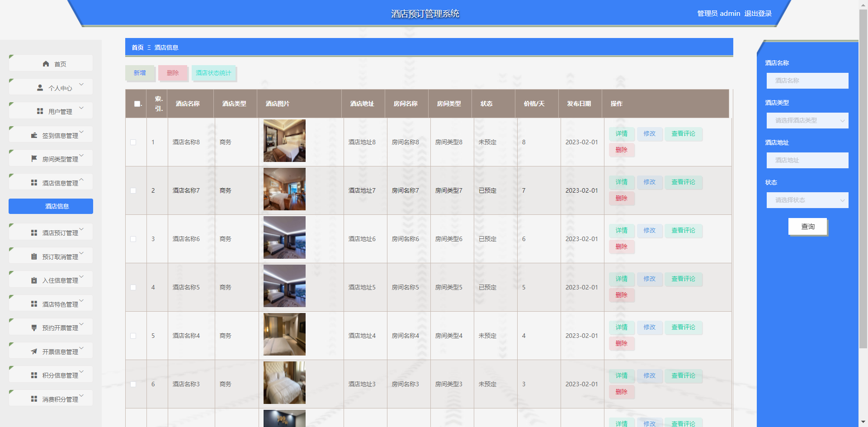Click the paper plane icon beside 开票信息管理

coord(34,351)
